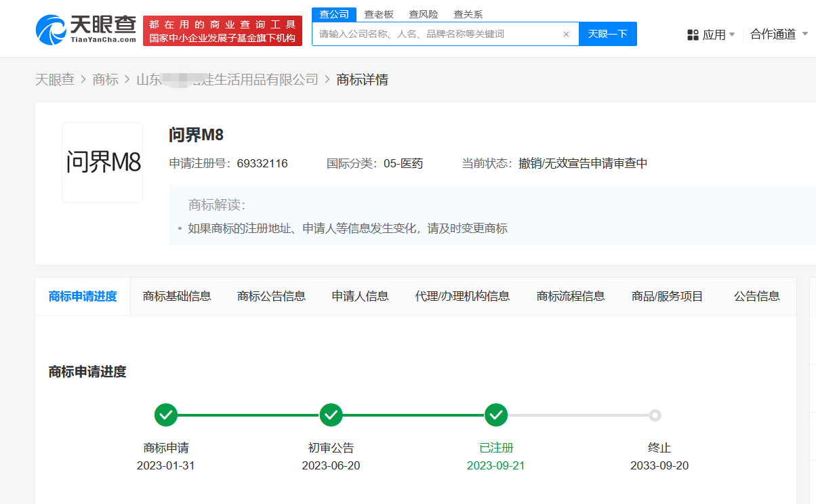This screenshot has height=504, width=816.
Task: Click the green checkmark above 已注册
Action: (x=496, y=415)
